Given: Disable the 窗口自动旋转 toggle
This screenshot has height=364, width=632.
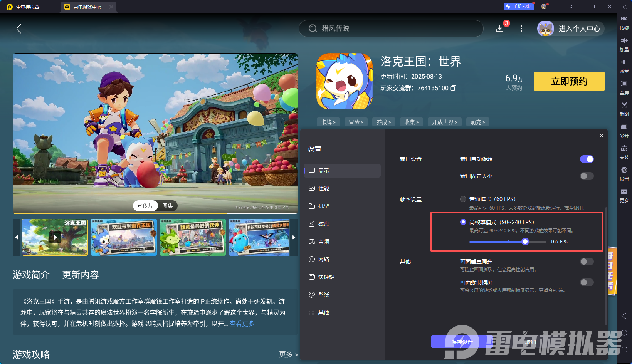Looking at the screenshot, I should click(587, 159).
